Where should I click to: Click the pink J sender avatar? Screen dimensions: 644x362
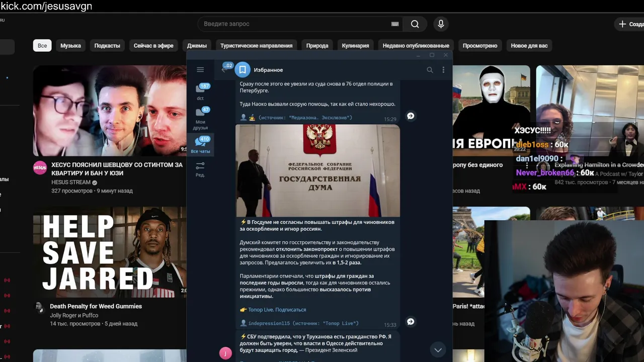point(225,353)
